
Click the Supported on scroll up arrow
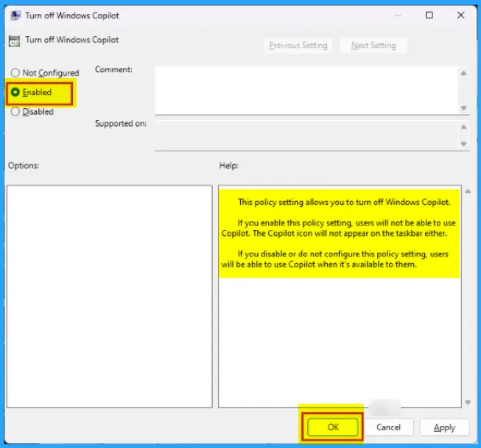point(464,127)
